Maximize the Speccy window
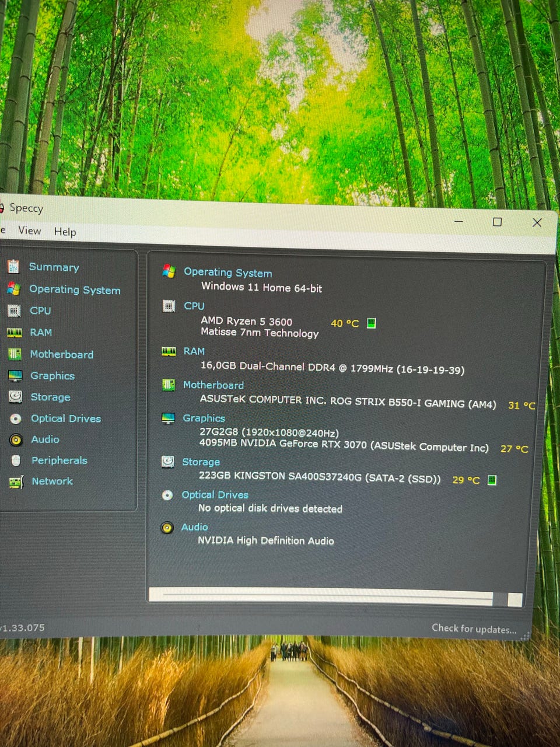 [x=497, y=222]
